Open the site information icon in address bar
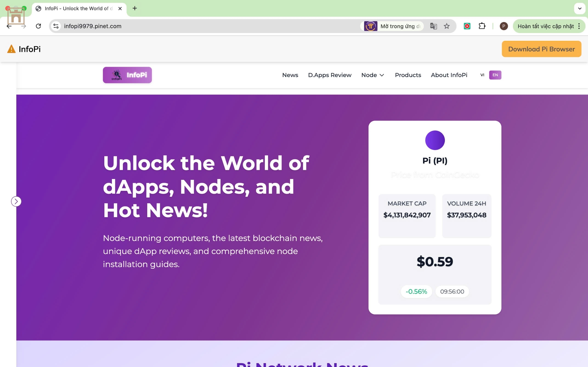Screen dimensions: 588x367 coord(56,26)
